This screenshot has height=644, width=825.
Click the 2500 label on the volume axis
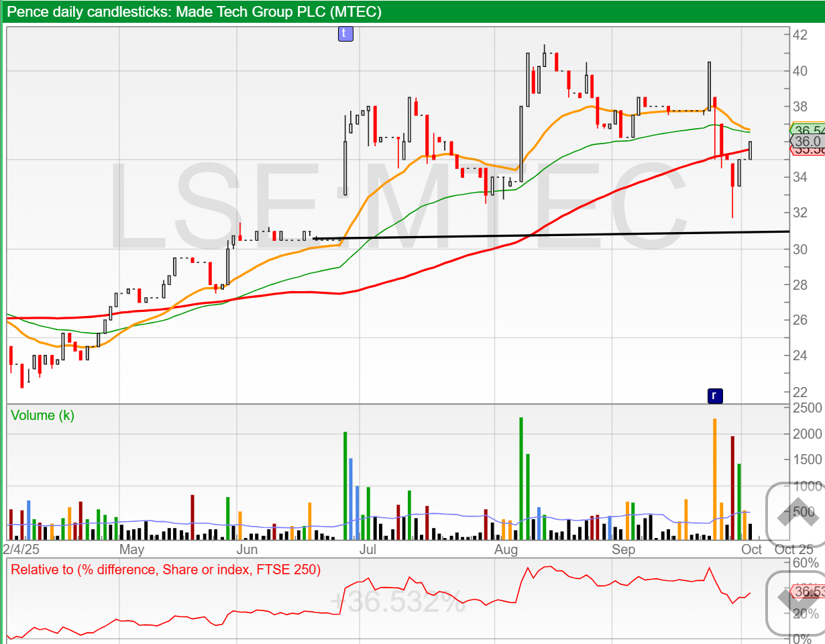(x=806, y=409)
